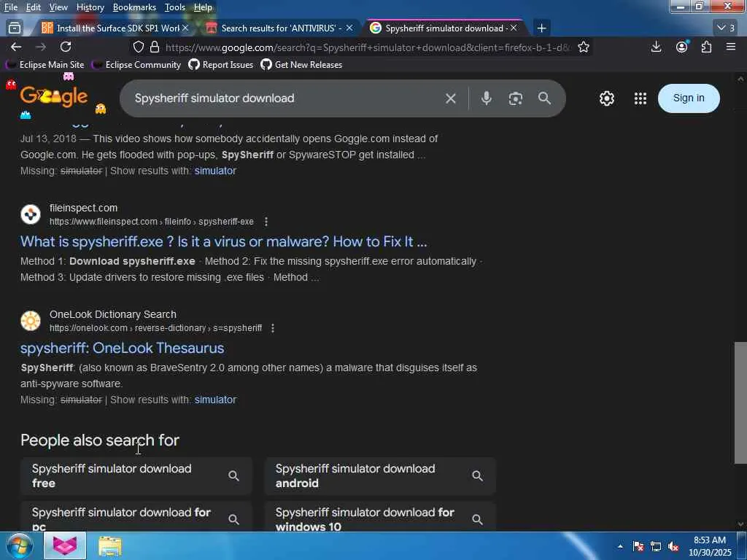
Task: Open 'What is spysheriff.exe' result
Action: 223,241
